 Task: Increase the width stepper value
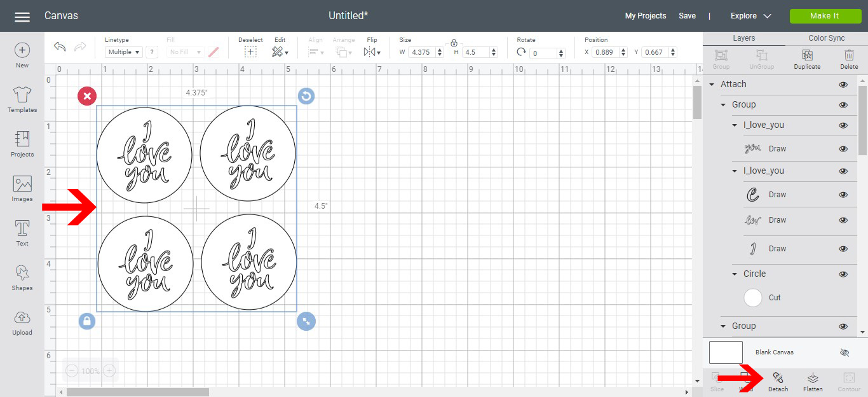pos(440,50)
